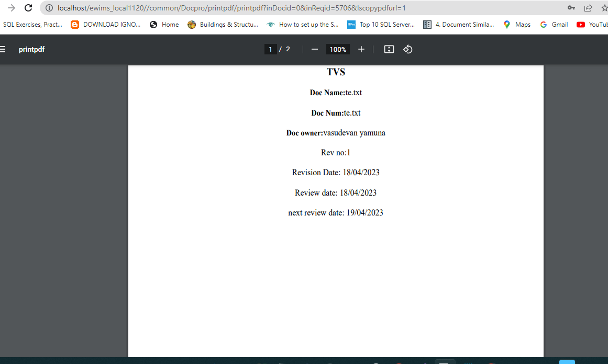Open the Gmail bookmark

click(554, 25)
